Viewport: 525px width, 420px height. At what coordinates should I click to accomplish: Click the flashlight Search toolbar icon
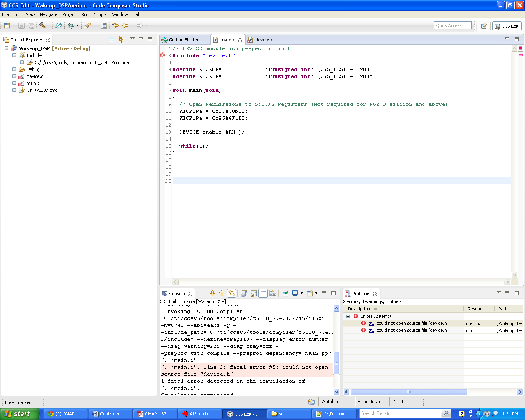pos(87,25)
